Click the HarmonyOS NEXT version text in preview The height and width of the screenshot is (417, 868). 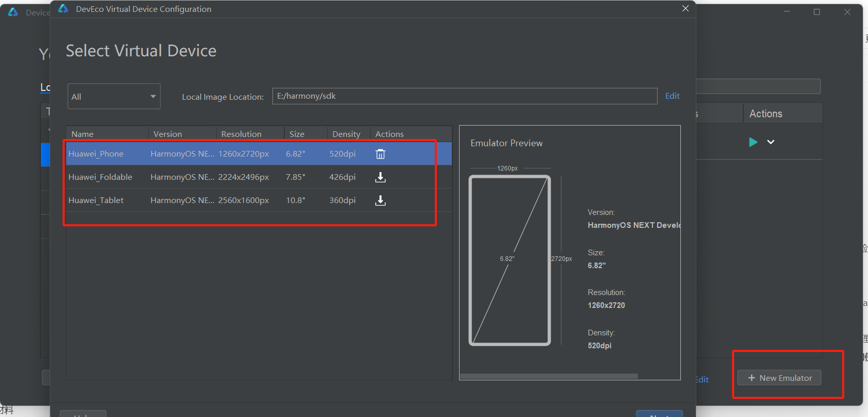(634, 225)
